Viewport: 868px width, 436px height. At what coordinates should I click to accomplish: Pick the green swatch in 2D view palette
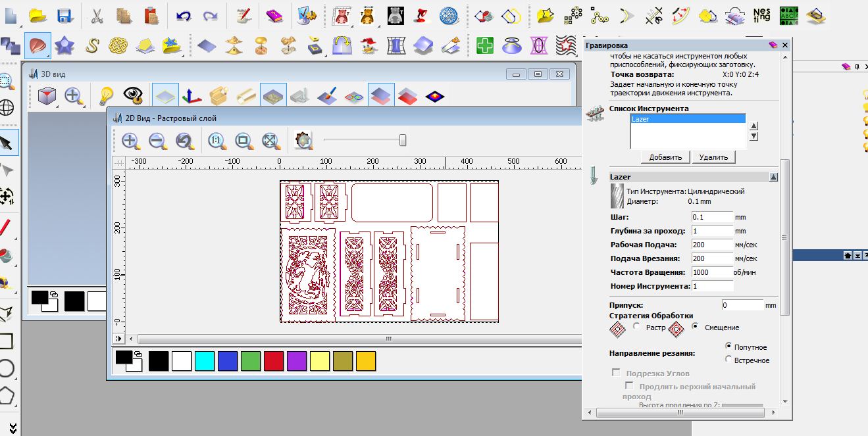[251, 361]
